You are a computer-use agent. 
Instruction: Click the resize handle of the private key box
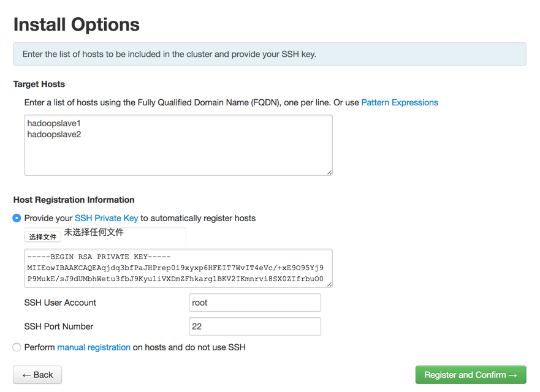[x=329, y=284]
